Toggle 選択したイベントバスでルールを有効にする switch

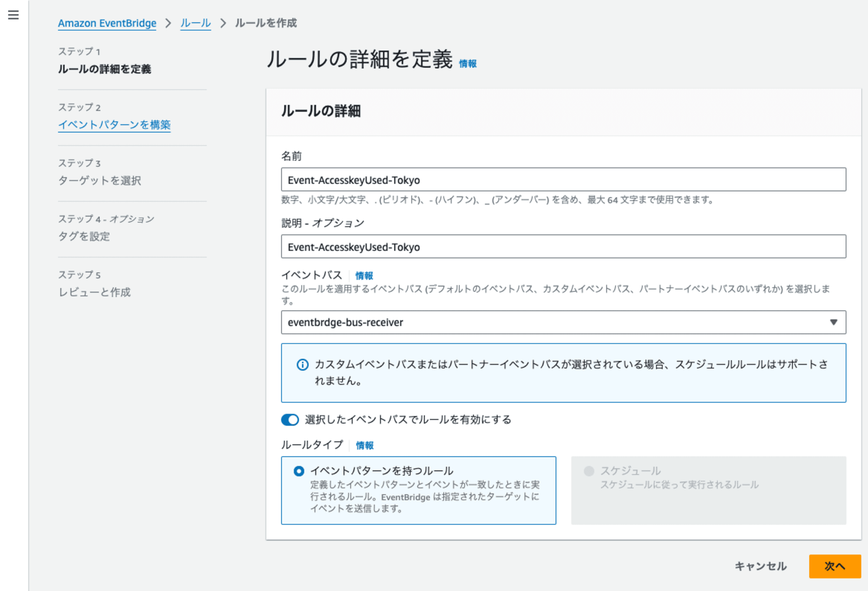click(290, 420)
